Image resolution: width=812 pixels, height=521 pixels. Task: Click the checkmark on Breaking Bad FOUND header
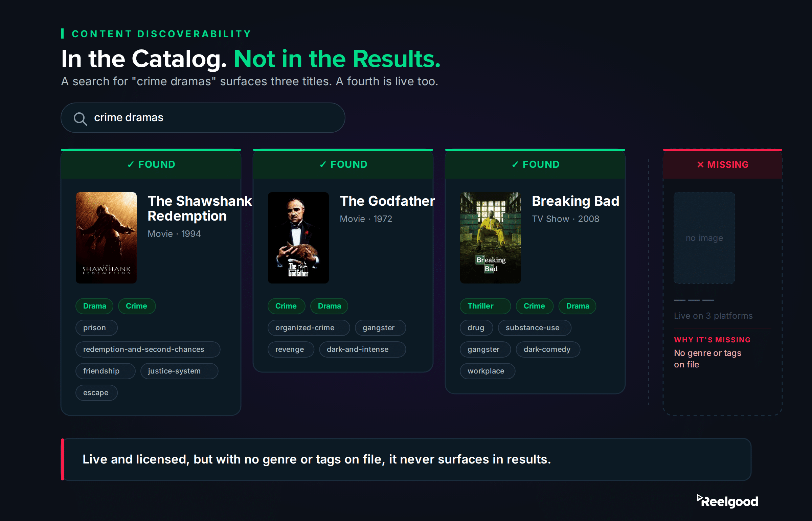pyautogui.click(x=515, y=164)
